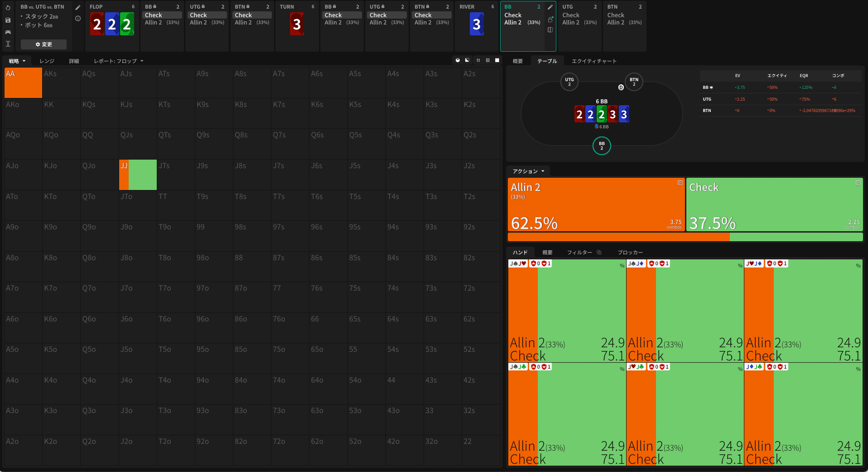This screenshot has width=868, height=472.
Task: Click the details icon on the Allin 2 action tile
Action: click(x=680, y=183)
